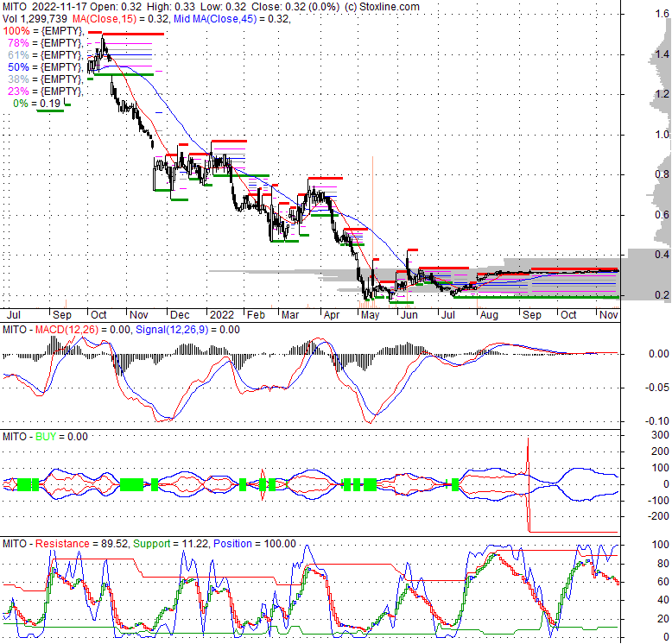Click the 0.2 price axis value

(662, 294)
